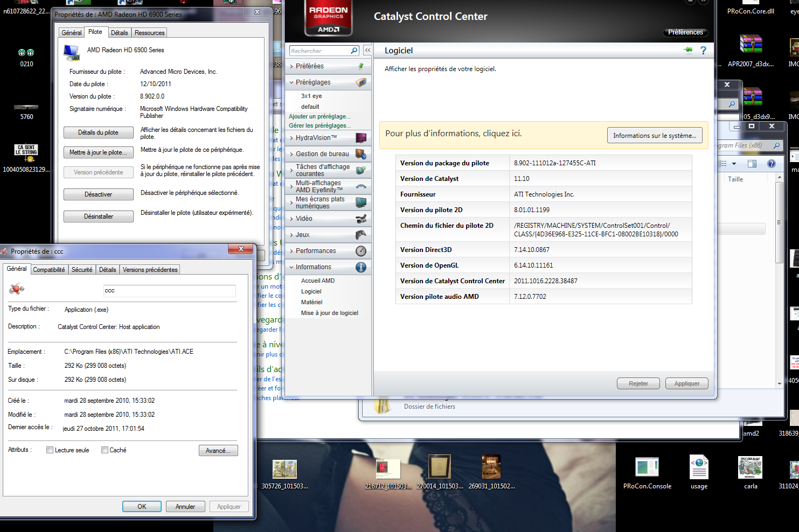799x532 pixels.
Task: Open the PRoCon.Console desktop icon
Action: (x=647, y=468)
